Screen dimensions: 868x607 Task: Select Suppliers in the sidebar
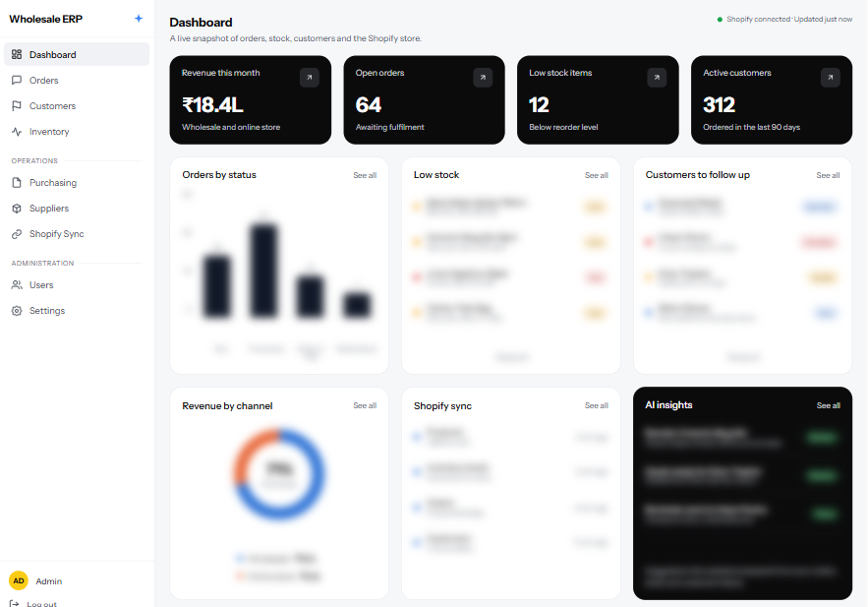click(x=77, y=208)
